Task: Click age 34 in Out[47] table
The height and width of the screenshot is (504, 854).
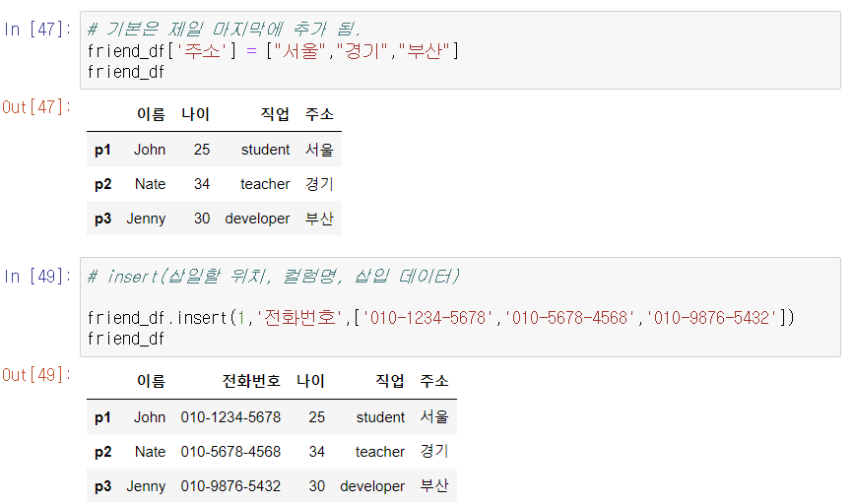Action: (x=202, y=184)
